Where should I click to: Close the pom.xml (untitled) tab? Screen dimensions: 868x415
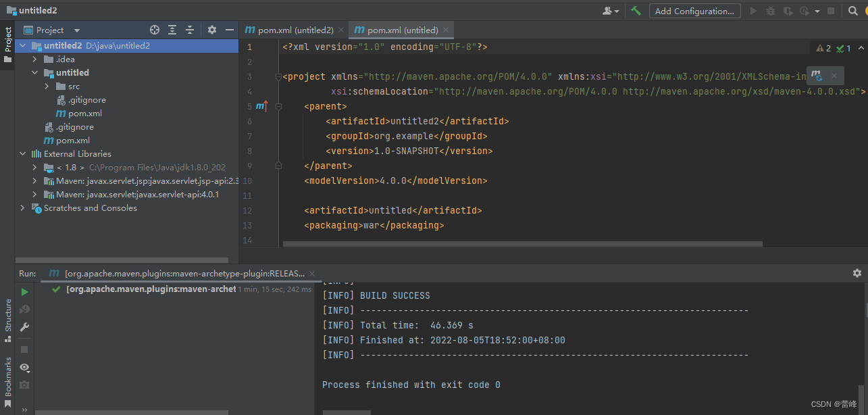(446, 30)
